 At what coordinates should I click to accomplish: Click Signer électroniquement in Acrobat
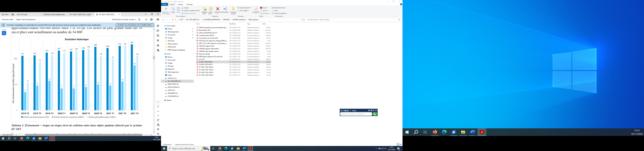point(26,20)
